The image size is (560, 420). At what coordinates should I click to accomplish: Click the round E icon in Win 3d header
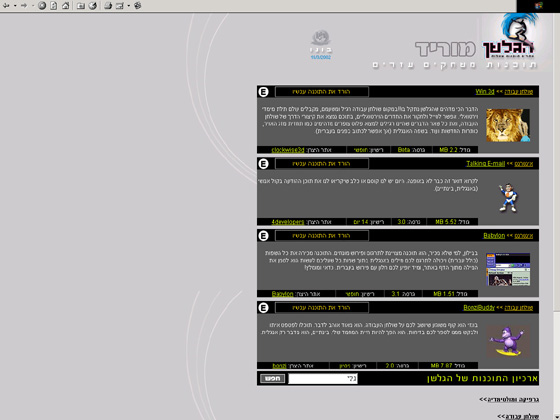tap(263, 92)
